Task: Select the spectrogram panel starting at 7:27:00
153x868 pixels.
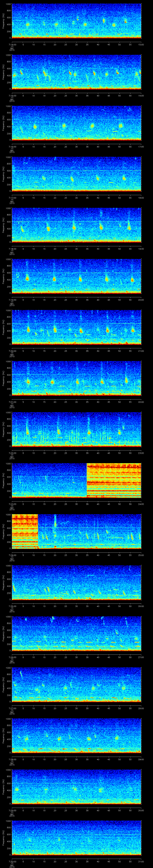Action: pyautogui.click(x=77, y=685)
